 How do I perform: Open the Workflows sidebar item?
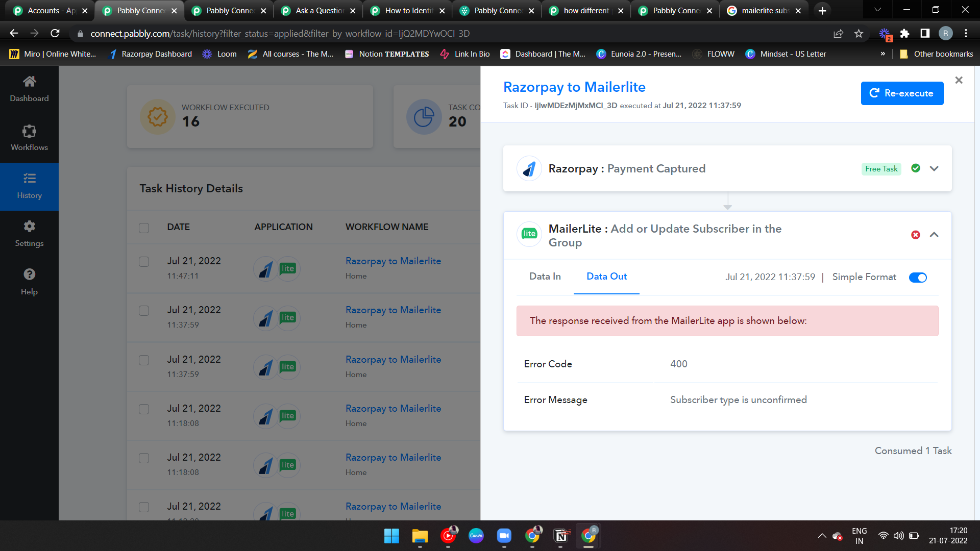29,138
